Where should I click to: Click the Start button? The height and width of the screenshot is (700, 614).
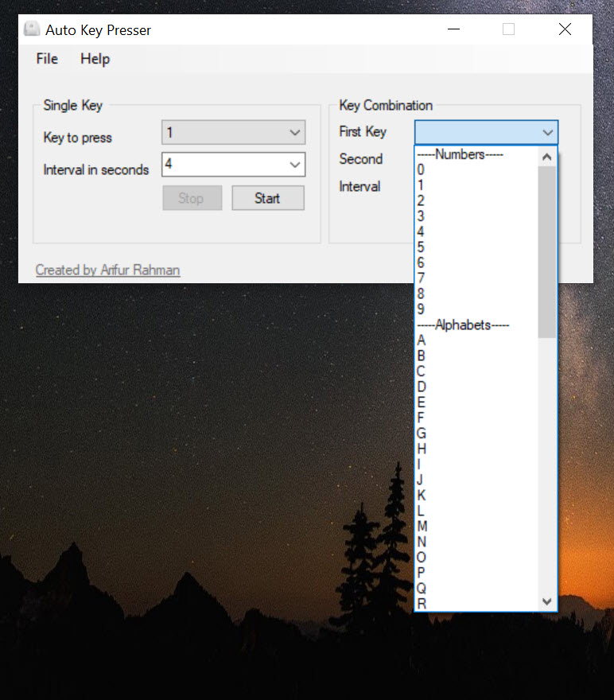coord(268,198)
